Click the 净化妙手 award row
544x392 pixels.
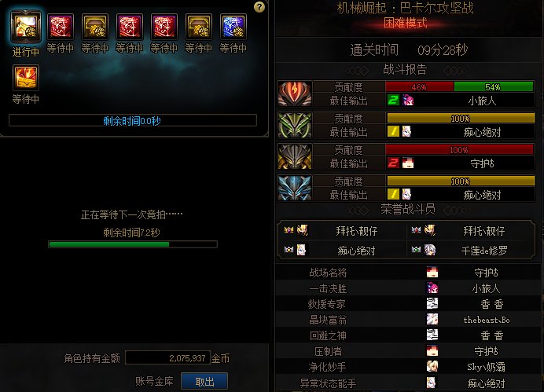pyautogui.click(x=408, y=366)
